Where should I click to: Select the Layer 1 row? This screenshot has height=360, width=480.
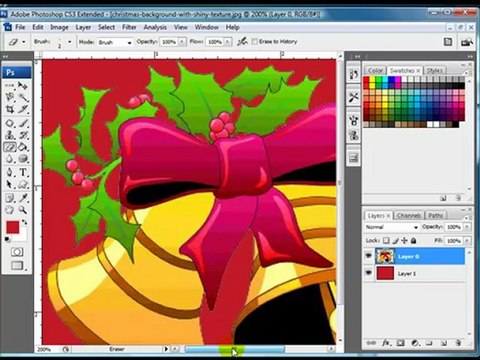click(x=414, y=273)
